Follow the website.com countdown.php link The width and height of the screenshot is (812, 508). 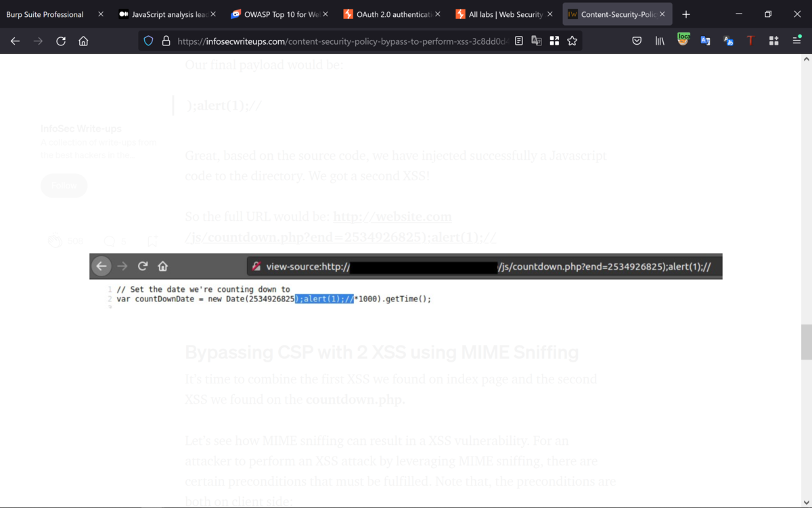point(341,227)
